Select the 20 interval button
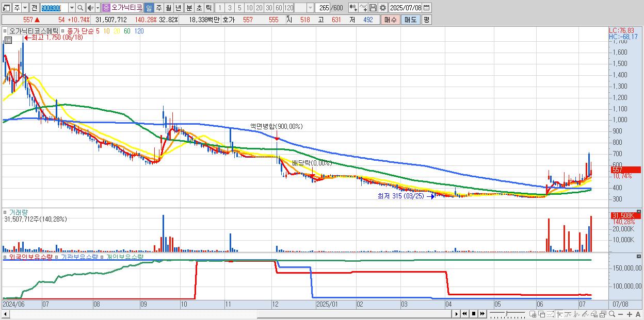644x320 pixels. pos(259,8)
